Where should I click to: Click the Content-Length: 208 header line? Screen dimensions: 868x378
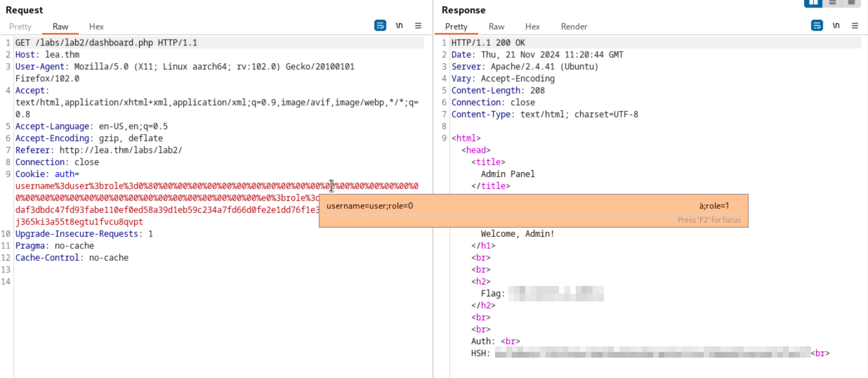coord(498,91)
